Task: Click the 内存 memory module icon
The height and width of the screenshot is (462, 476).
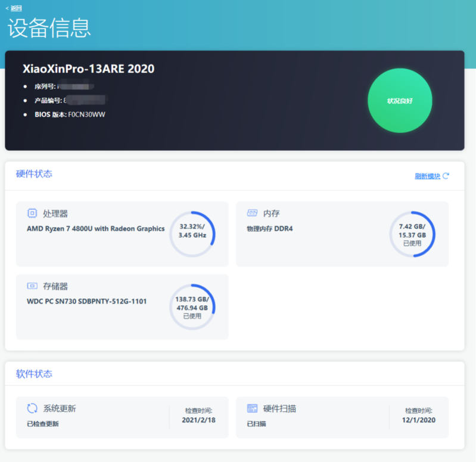Action: pyautogui.click(x=253, y=213)
